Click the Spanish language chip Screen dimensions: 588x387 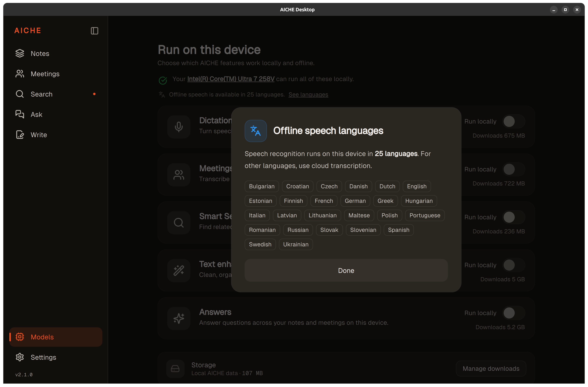[399, 230]
